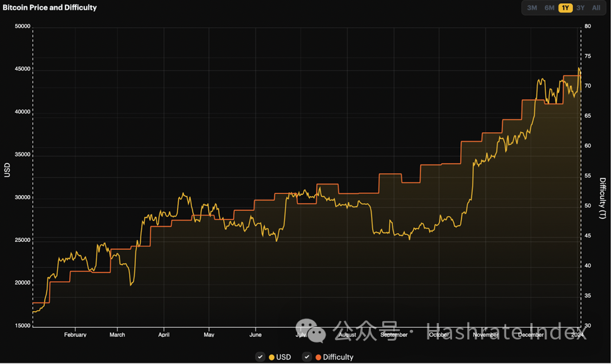Click the HashrateIndex watermark text
Viewport: 612px width, 364px height.
tap(504, 330)
